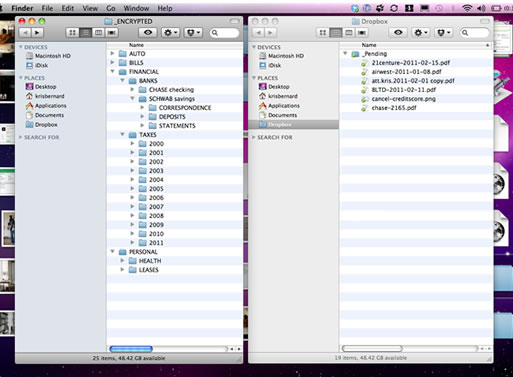Open Action gear menu in Dropbox window

(x=420, y=32)
